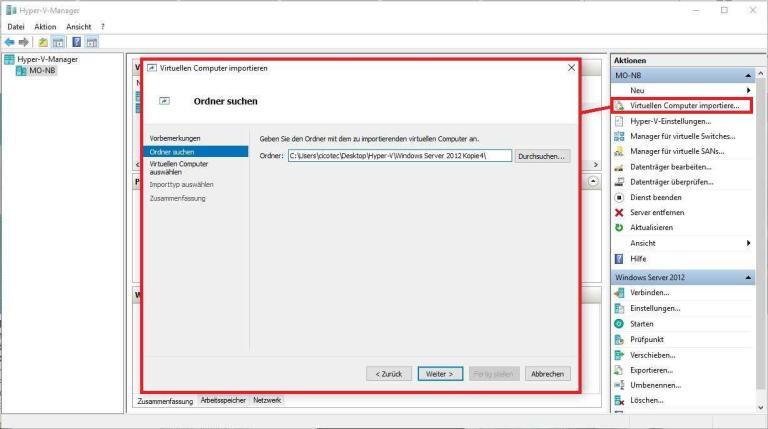Screen dimensions: 768x429
Task: Click the back arrow in Hyper-V Manager toolbar
Action: (x=9, y=42)
